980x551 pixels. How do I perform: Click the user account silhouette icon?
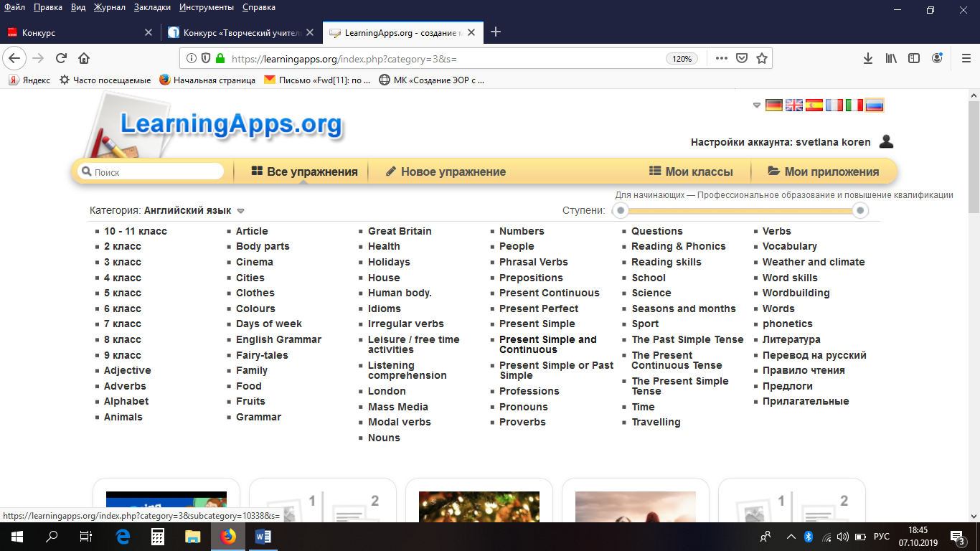(x=887, y=141)
